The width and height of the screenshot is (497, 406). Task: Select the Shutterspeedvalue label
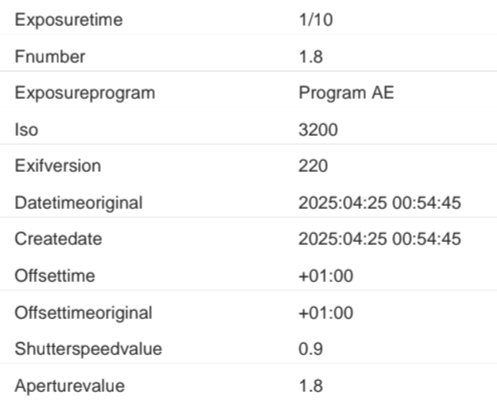pyautogui.click(x=88, y=349)
